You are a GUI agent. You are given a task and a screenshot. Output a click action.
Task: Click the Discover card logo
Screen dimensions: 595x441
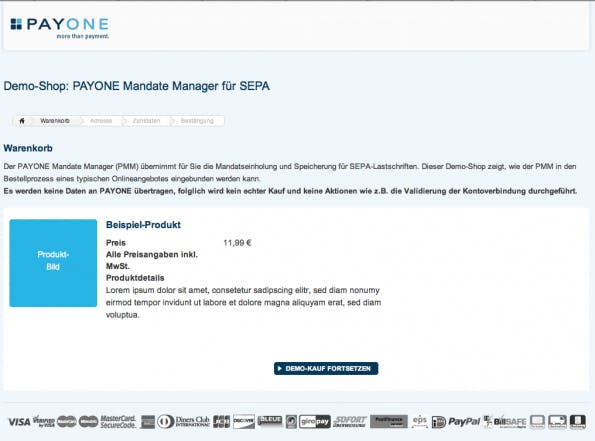pos(244,422)
